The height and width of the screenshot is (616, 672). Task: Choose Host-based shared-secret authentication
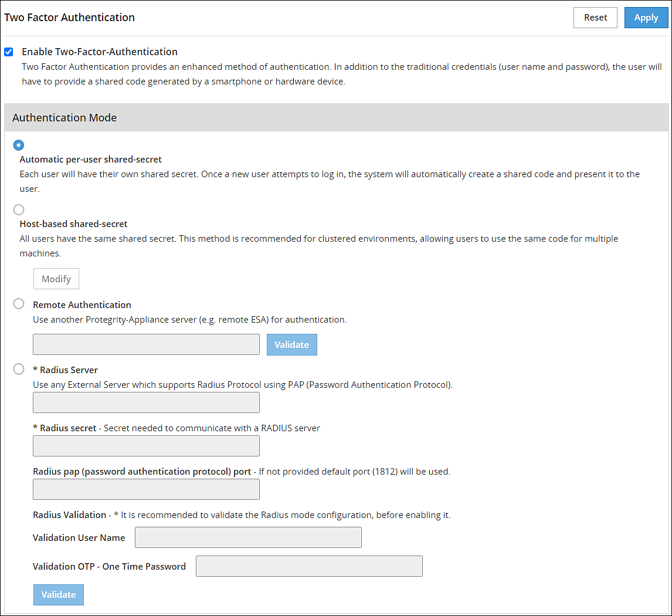point(18,209)
